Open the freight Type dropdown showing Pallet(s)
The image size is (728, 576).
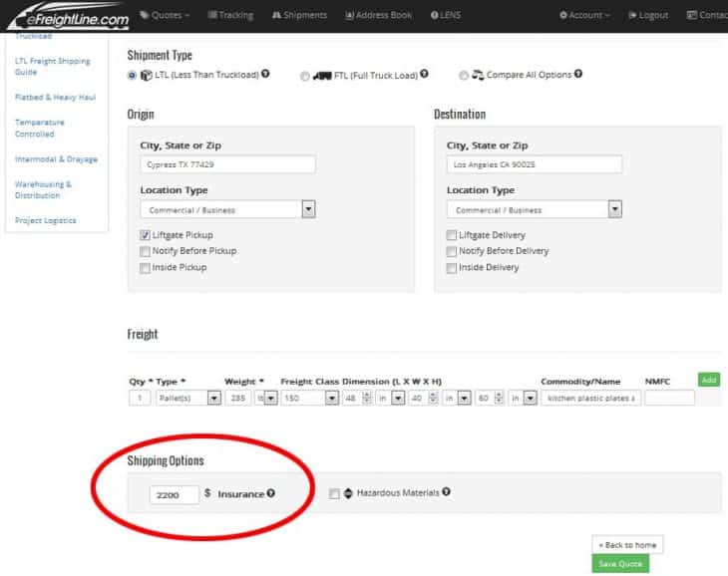pos(213,398)
